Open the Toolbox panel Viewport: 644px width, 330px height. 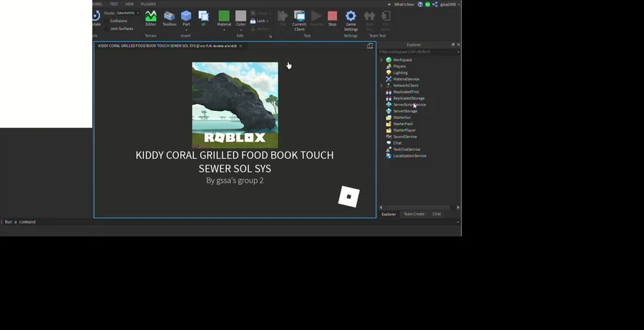pyautogui.click(x=169, y=19)
